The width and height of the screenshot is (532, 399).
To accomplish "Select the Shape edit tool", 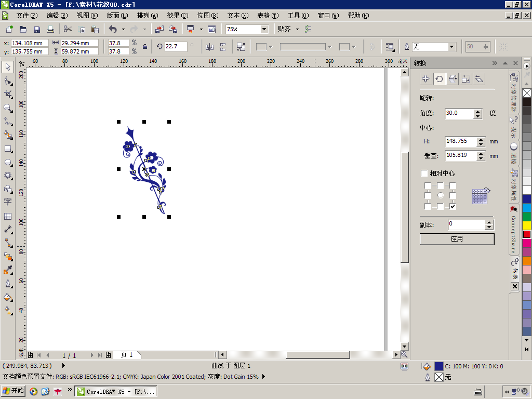I will coord(8,81).
